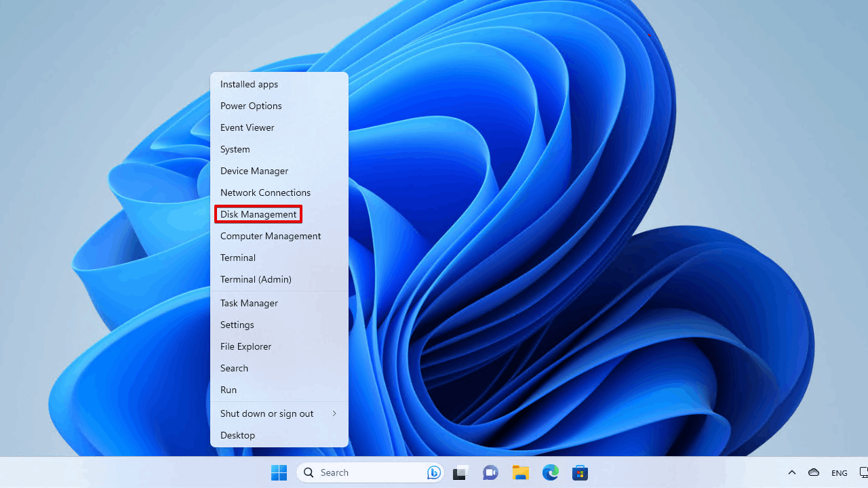This screenshot has width=868, height=488.
Task: Open Task View on the taskbar
Action: click(461, 472)
